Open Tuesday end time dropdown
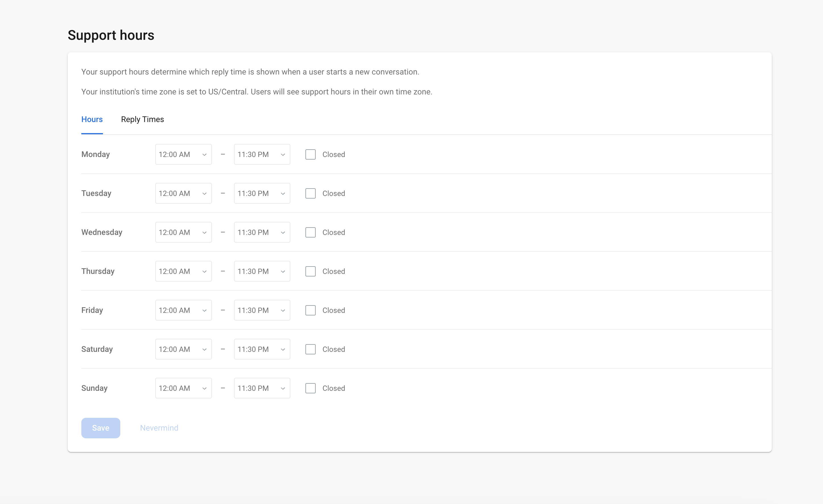Viewport: 823px width, 504px height. [262, 193]
